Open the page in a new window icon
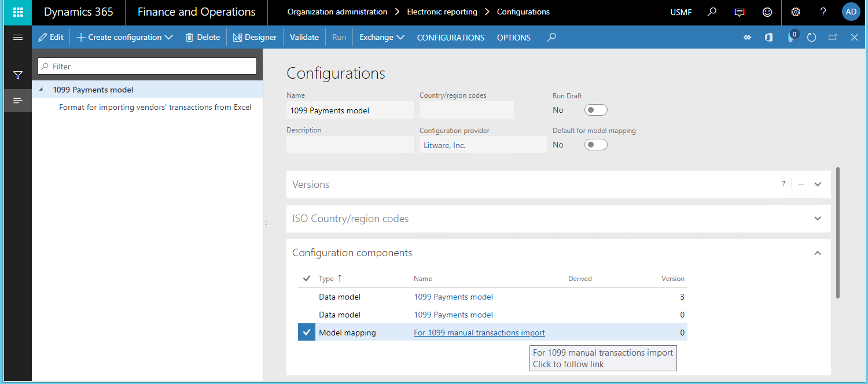868x384 pixels. pos(833,37)
